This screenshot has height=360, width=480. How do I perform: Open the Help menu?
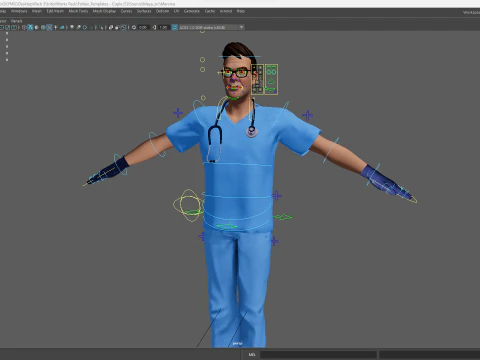point(241,11)
